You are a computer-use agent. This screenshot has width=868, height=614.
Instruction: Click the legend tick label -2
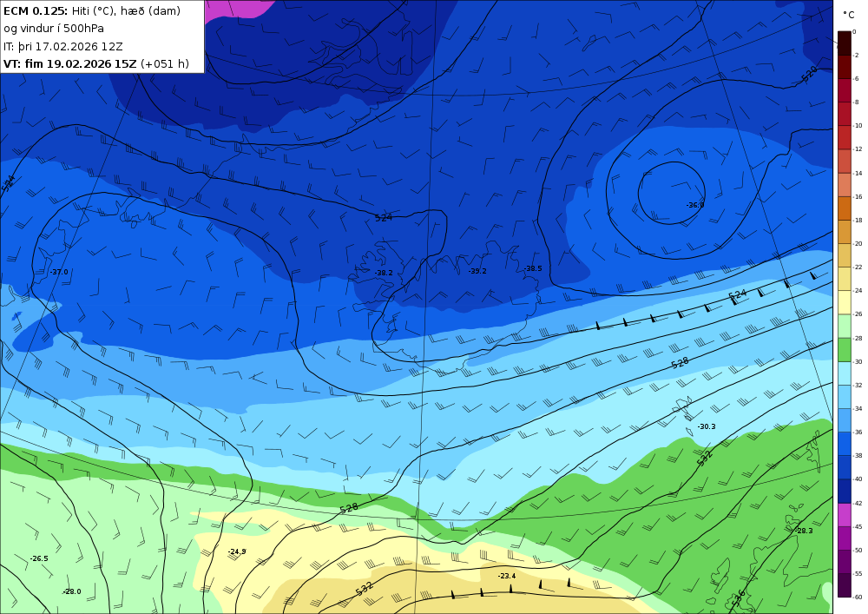point(856,56)
